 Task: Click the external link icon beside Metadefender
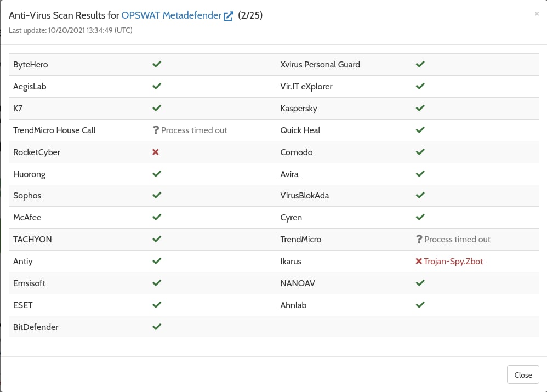point(229,16)
